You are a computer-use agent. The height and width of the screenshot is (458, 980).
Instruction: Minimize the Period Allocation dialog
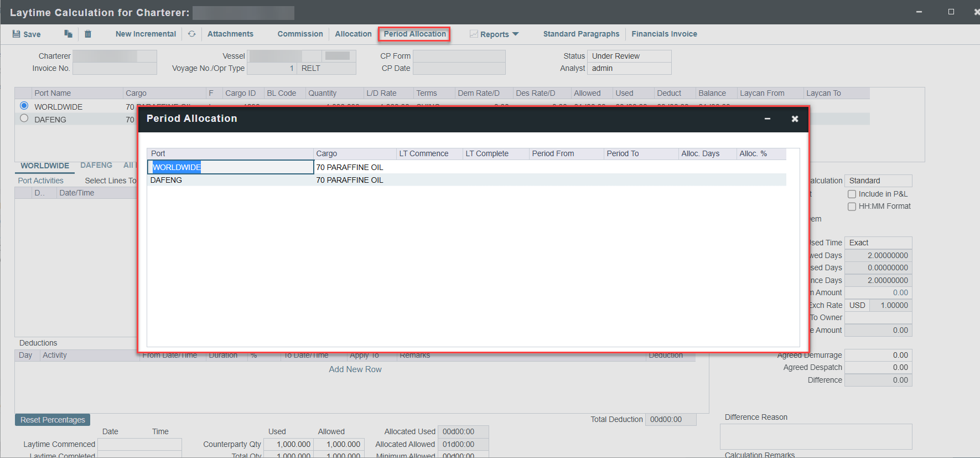768,119
